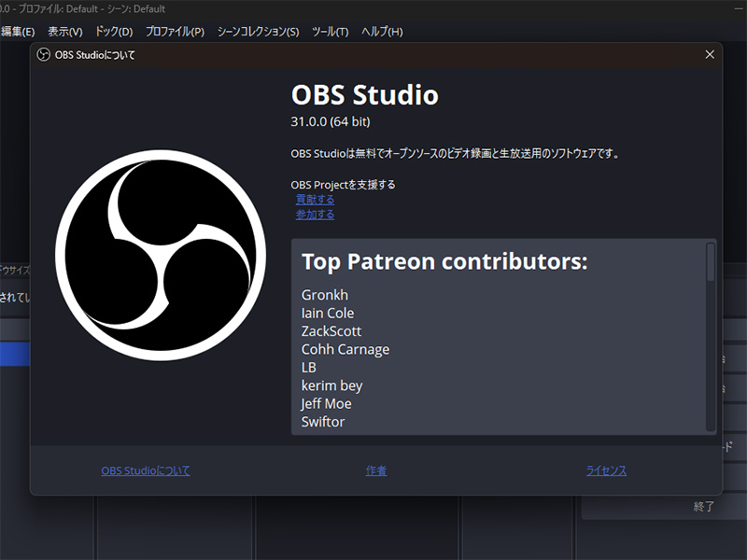Select contributor name ZackScott
Screen dimensions: 747x560
pyautogui.click(x=331, y=331)
